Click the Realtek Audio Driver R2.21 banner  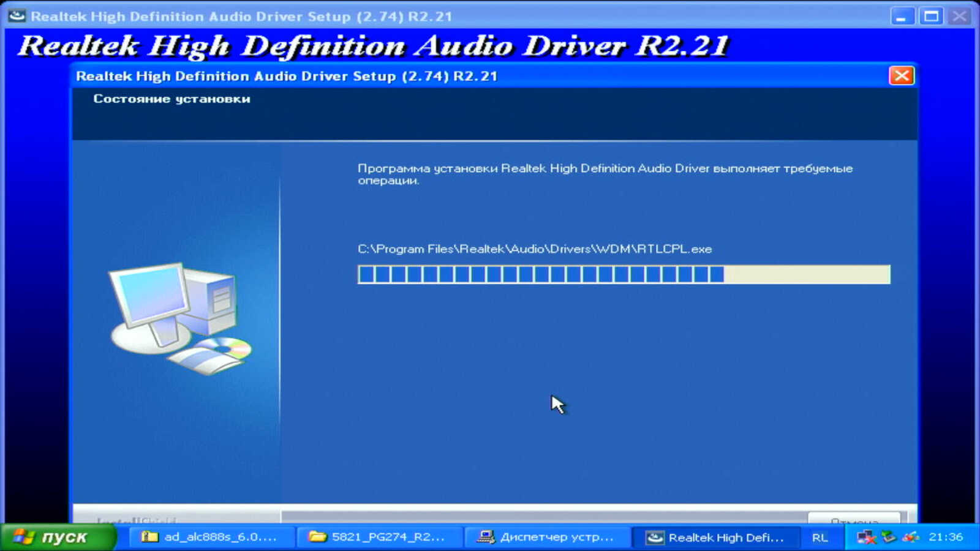pos(374,46)
